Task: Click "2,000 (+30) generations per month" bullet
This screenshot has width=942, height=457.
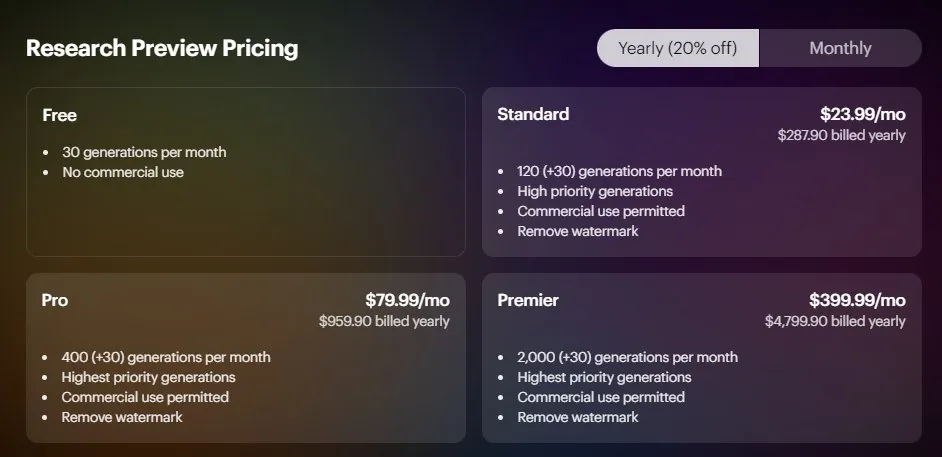Action: click(627, 357)
